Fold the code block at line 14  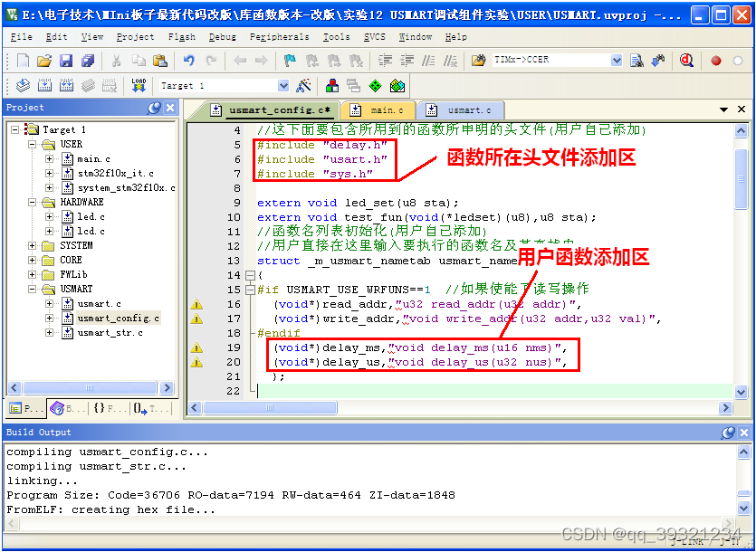pyautogui.click(x=250, y=275)
